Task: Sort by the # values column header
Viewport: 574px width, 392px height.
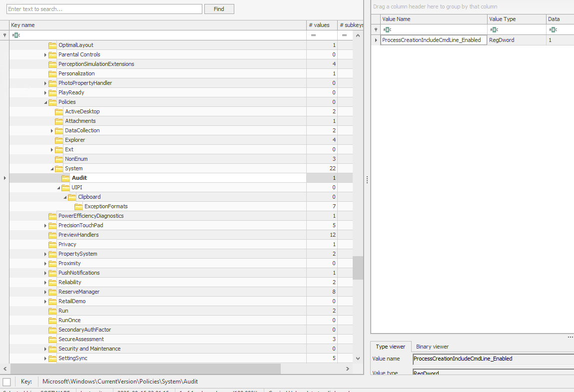Action: tap(321, 25)
